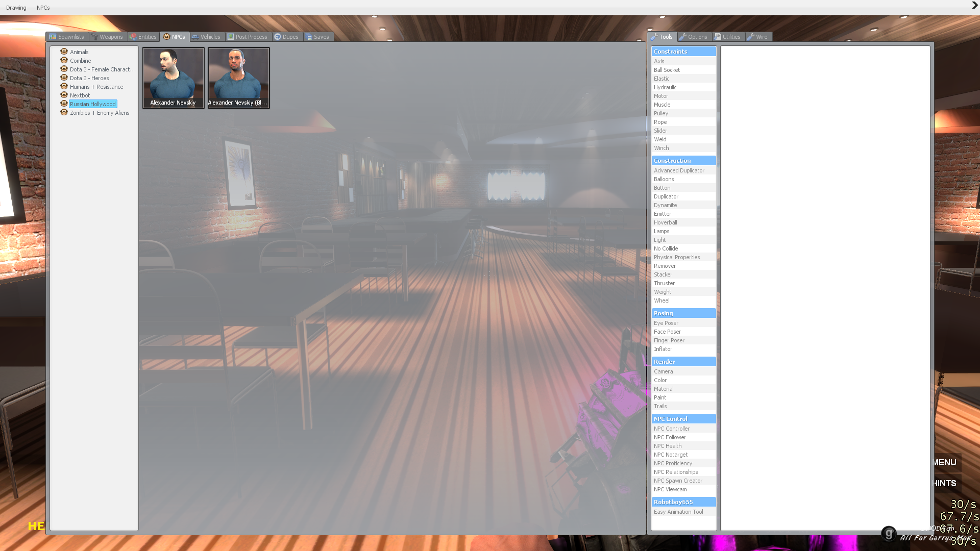This screenshot has height=551, width=980.
Task: Pick the Wheel tool
Action: click(x=683, y=300)
